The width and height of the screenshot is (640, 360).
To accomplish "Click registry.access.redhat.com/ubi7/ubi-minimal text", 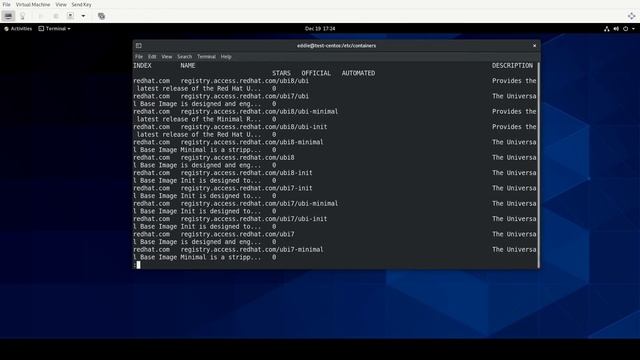I will [x=259, y=204].
